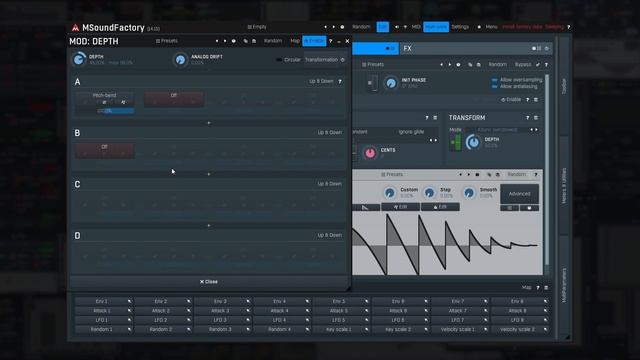Expand the arrow below slot B
Screen dimensions: 640x360
pos(209,174)
